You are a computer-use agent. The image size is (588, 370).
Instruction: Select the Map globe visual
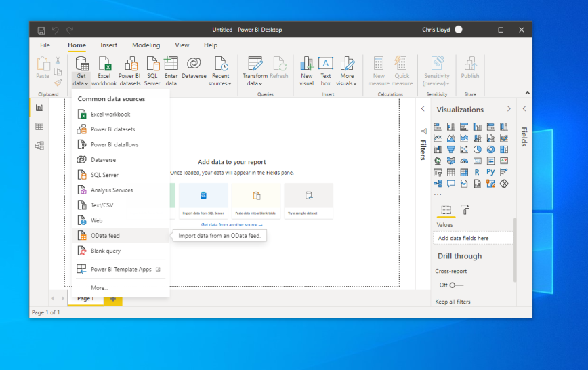[437, 161]
